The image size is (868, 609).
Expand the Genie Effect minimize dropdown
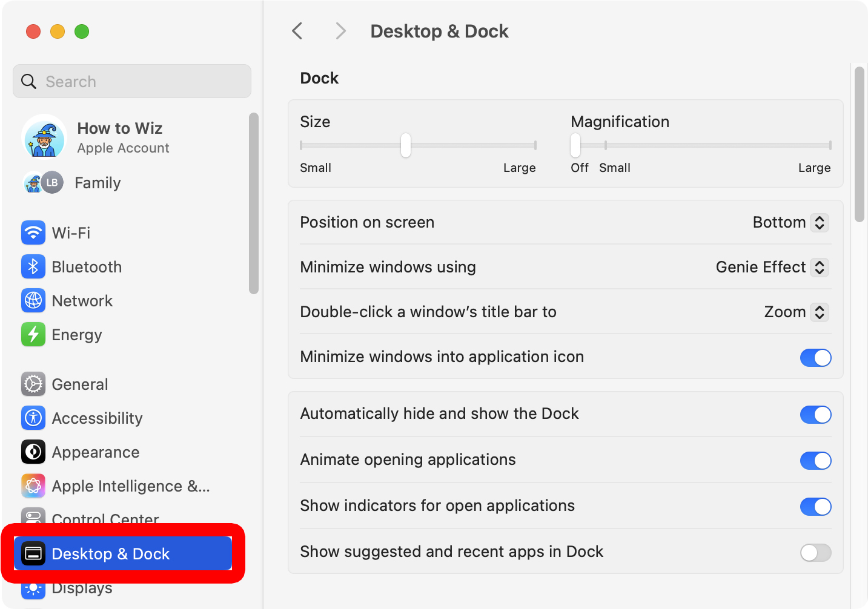[x=772, y=268]
